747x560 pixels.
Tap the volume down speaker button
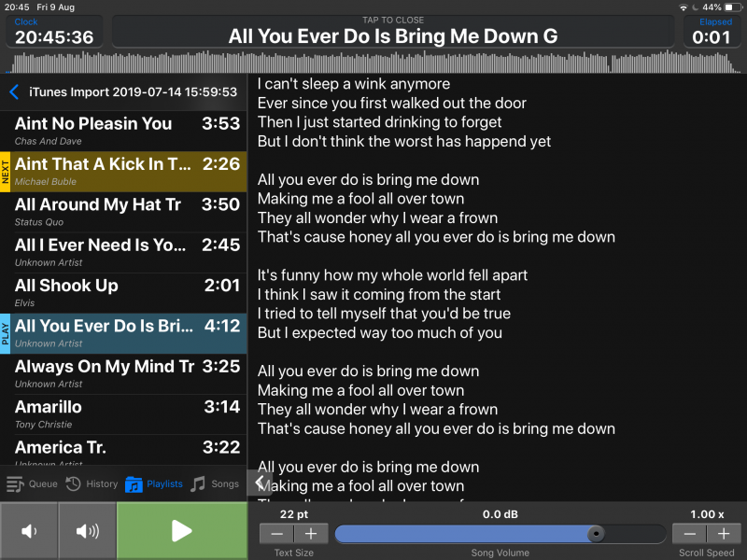click(29, 530)
